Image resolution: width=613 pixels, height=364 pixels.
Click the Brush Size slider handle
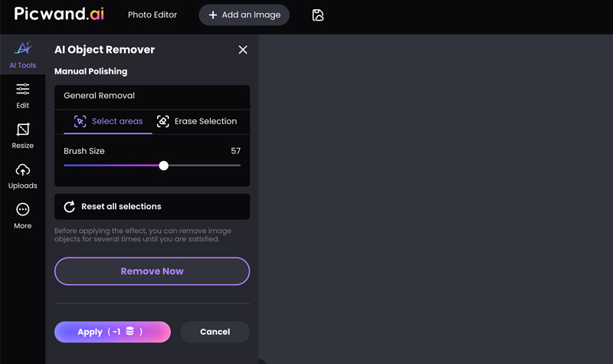point(164,166)
